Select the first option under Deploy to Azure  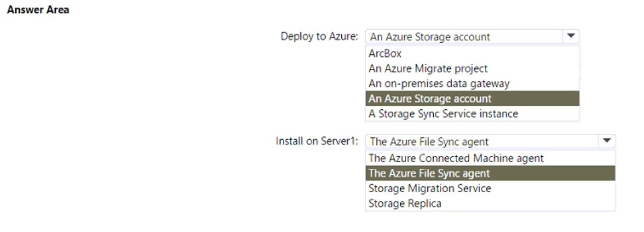click(x=472, y=53)
